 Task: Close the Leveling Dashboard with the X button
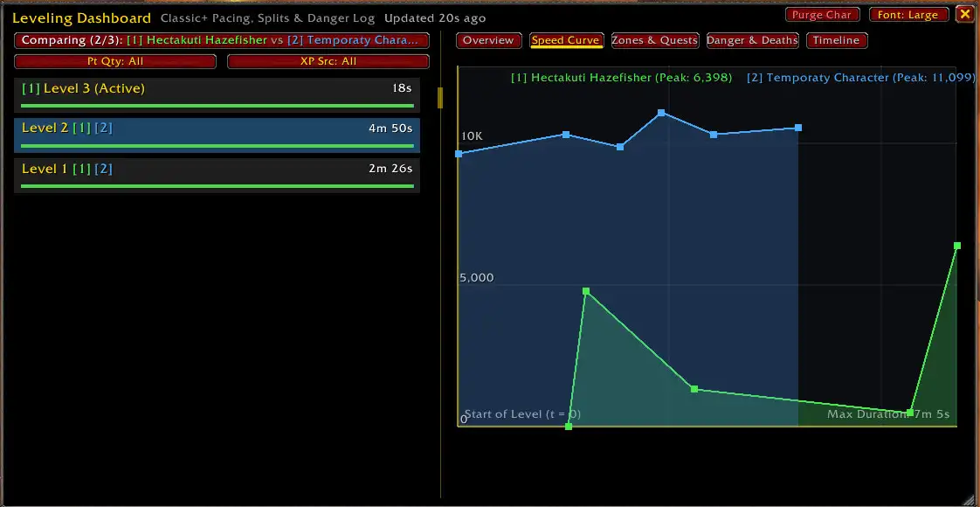tap(964, 14)
